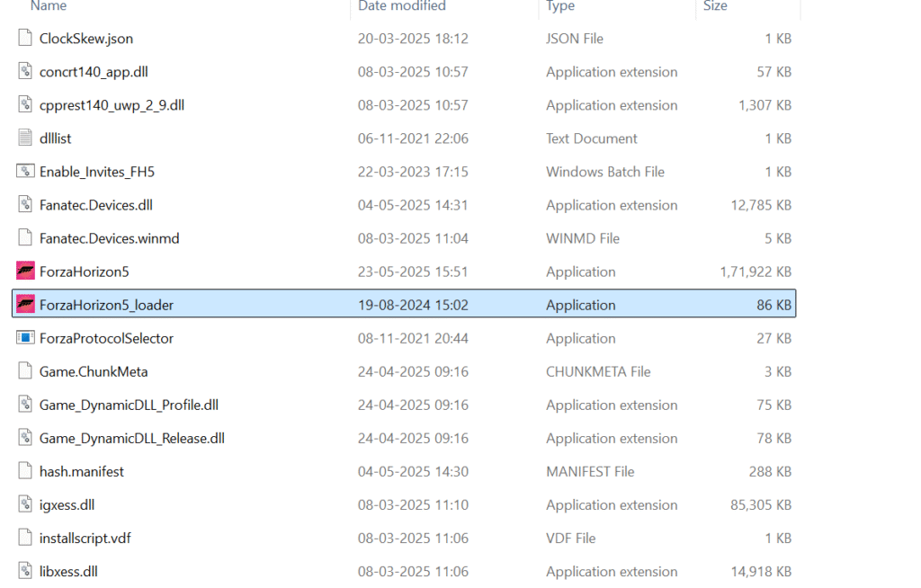Select the installscript.vdf file name

click(x=85, y=539)
